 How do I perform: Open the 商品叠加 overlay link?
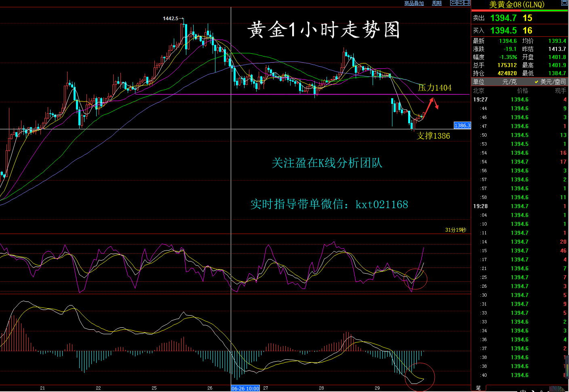(x=414, y=3)
